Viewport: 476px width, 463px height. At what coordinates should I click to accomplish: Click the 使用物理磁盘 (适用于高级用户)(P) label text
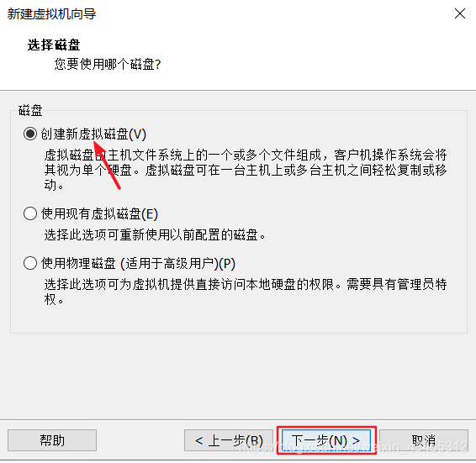click(x=138, y=263)
